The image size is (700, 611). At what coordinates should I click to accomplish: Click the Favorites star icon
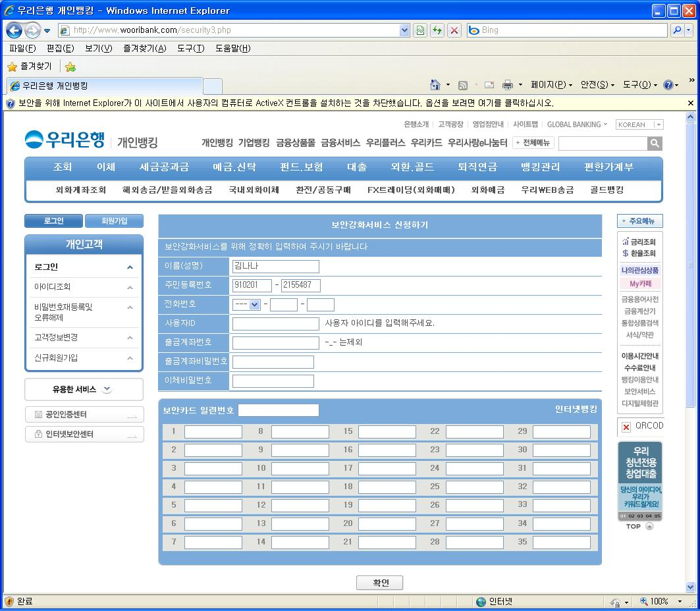(x=13, y=66)
